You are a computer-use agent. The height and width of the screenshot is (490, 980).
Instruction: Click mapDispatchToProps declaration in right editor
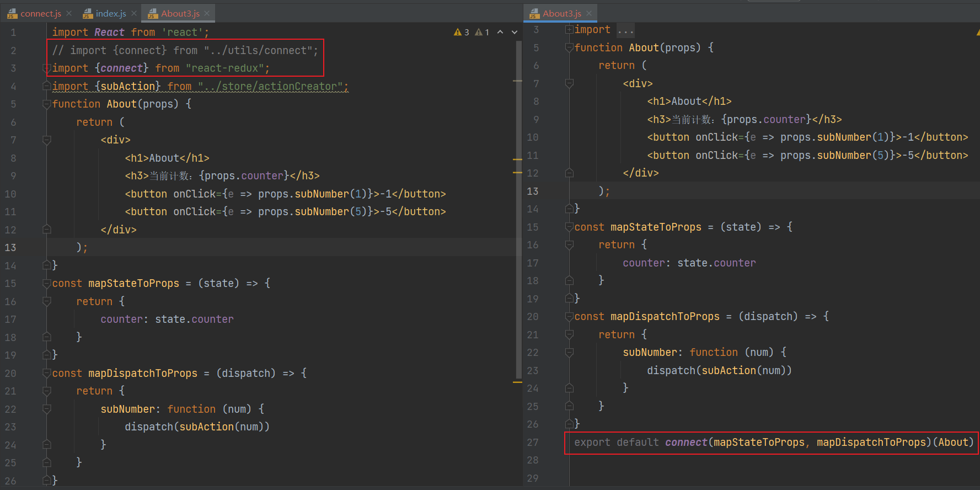click(665, 317)
